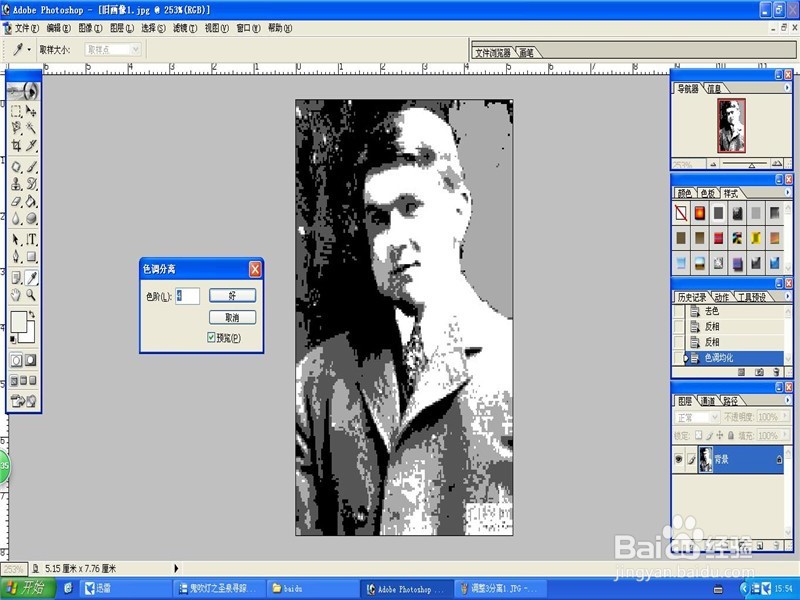Set history brush source beside first 反相
This screenshot has width=800, height=600.
tap(679, 326)
